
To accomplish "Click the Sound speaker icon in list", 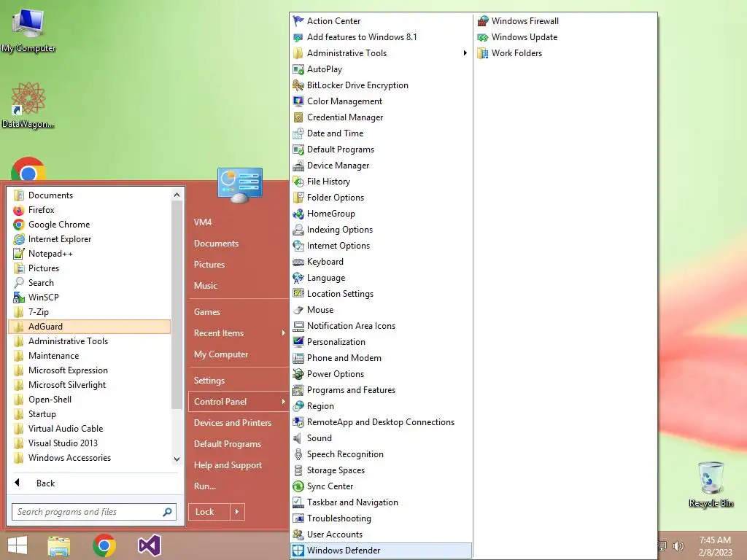I will pyautogui.click(x=298, y=438).
